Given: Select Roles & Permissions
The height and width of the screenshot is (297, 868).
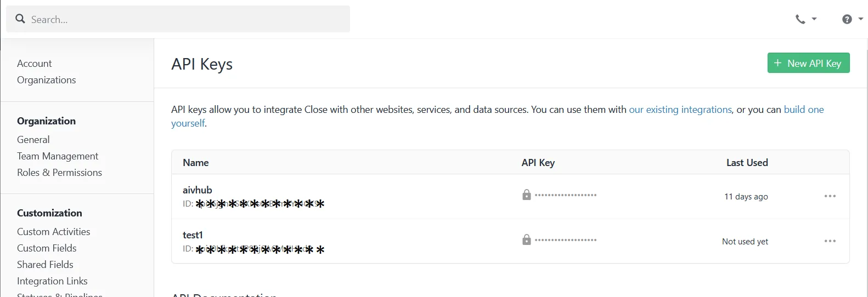Looking at the screenshot, I should click(x=59, y=173).
